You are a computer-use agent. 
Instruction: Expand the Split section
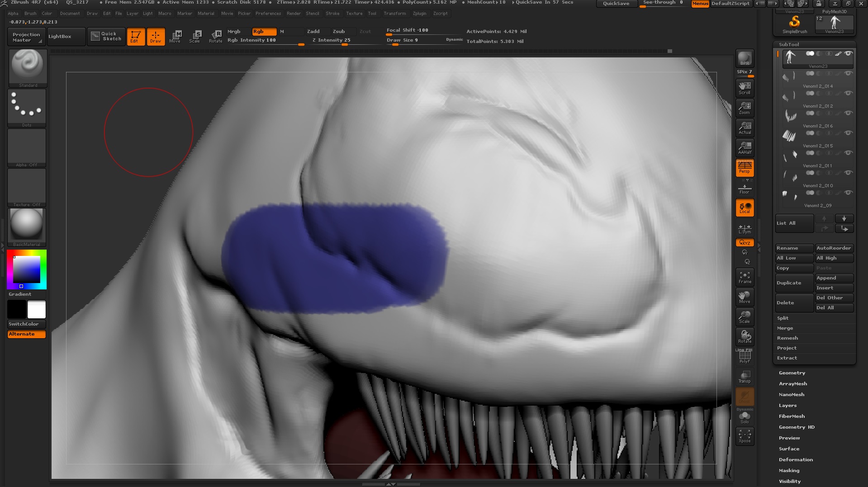click(783, 318)
